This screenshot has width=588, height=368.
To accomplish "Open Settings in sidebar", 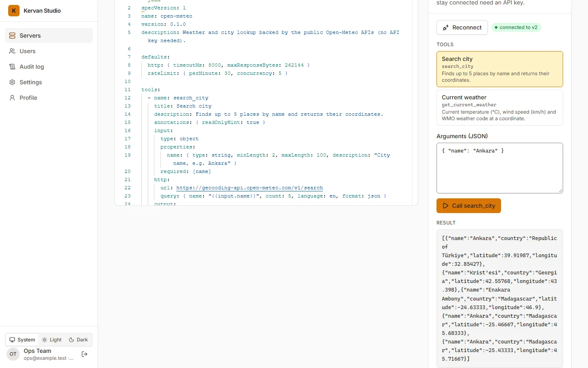I will coord(49,82).
